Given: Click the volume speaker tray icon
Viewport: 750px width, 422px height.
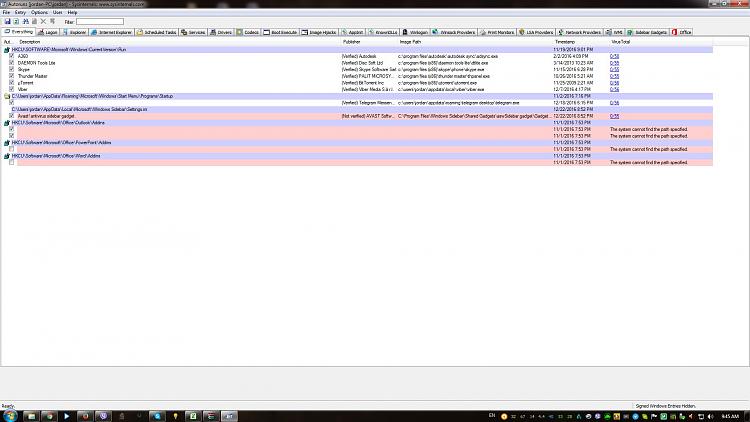Looking at the screenshot, I should (x=710, y=417).
